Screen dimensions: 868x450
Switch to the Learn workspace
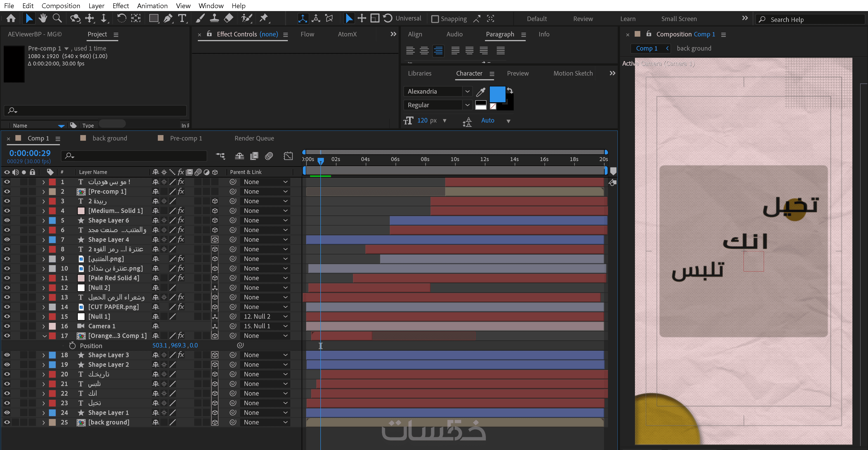pyautogui.click(x=628, y=19)
